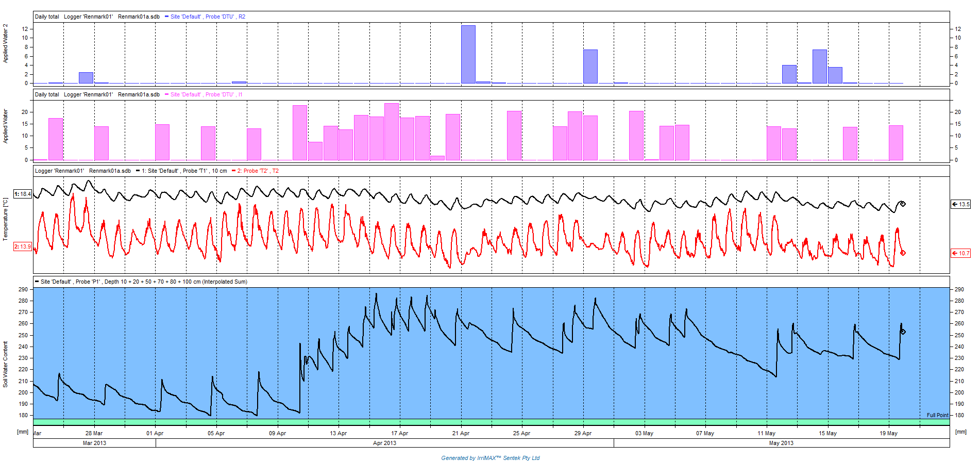Select the 'May 2013' month band
The height and width of the screenshot is (461, 980).
tap(781, 443)
